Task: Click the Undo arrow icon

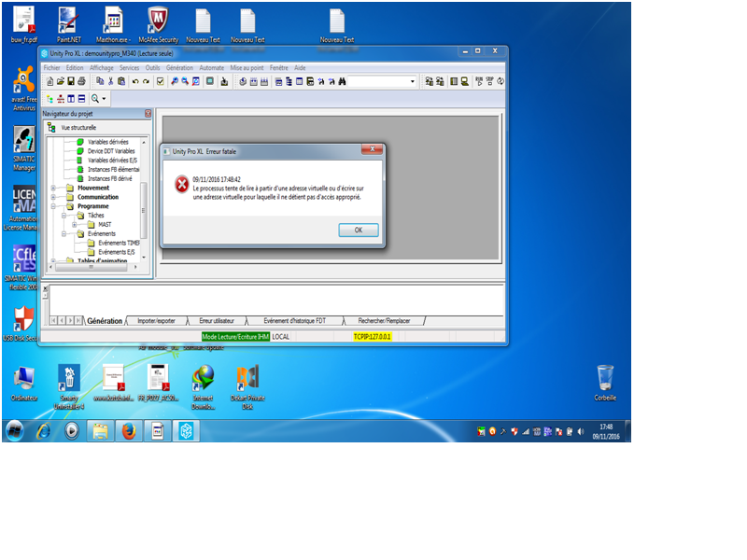Action: point(135,82)
